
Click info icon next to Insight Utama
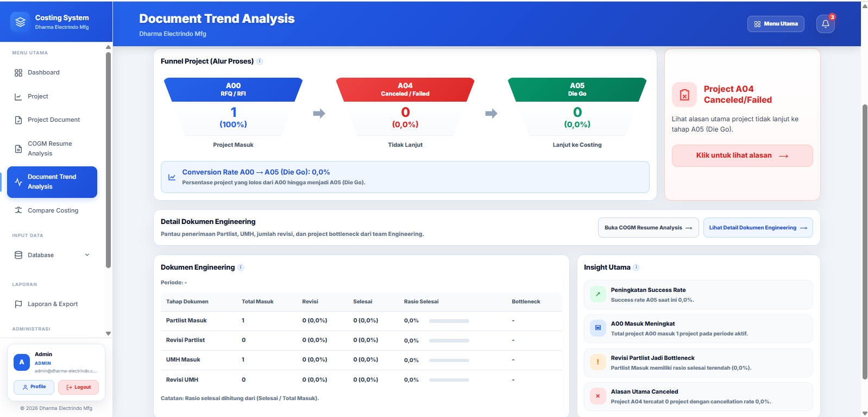coord(636,267)
